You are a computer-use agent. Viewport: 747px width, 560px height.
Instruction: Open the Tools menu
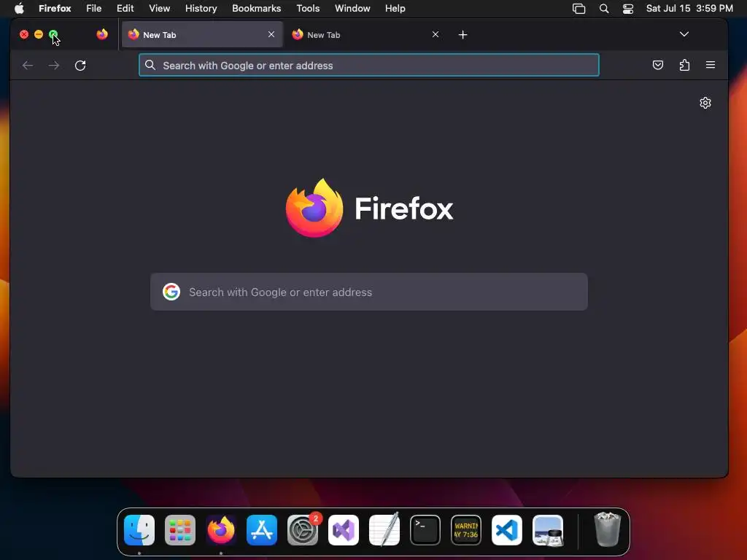(308, 8)
